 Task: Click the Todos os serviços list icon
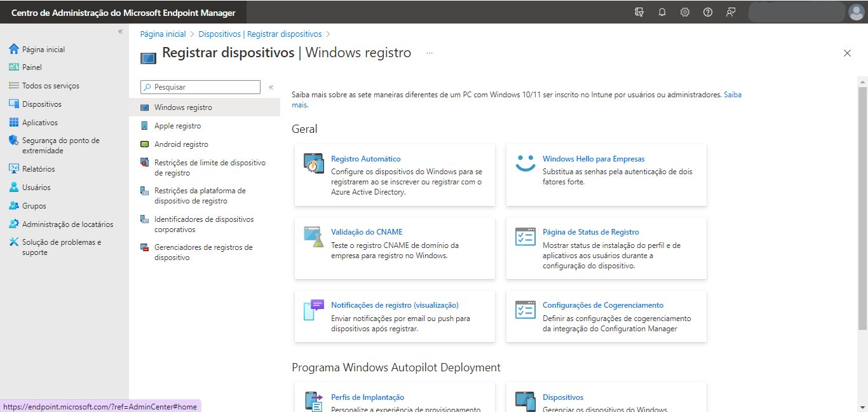click(14, 85)
